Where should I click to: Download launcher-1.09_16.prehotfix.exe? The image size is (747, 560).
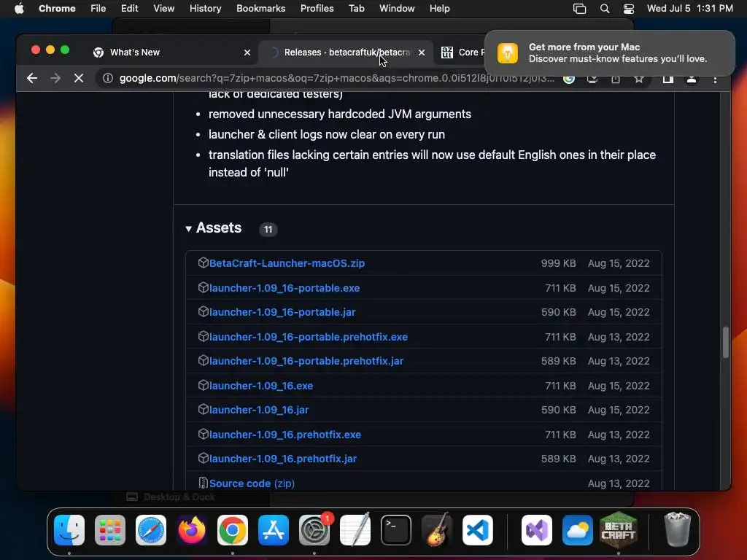point(285,435)
